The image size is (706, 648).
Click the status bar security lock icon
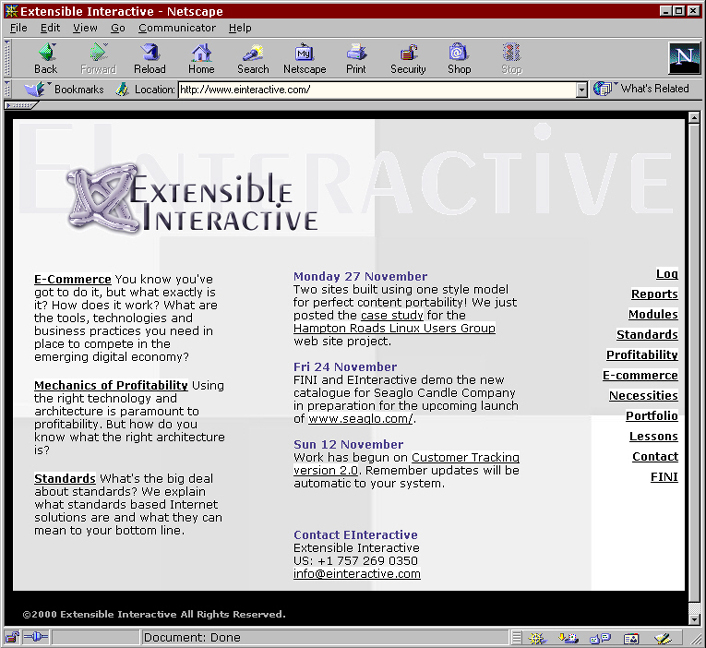point(13,637)
